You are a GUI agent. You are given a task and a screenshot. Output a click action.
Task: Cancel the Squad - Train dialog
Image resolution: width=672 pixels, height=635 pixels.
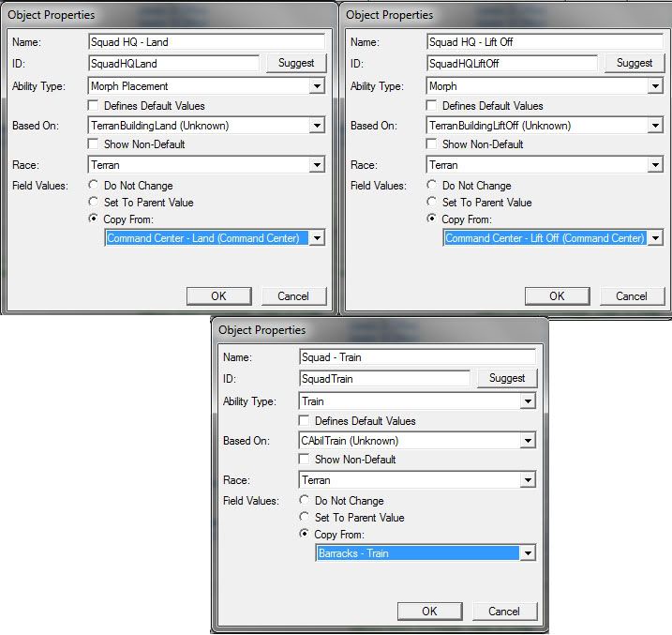point(504,612)
